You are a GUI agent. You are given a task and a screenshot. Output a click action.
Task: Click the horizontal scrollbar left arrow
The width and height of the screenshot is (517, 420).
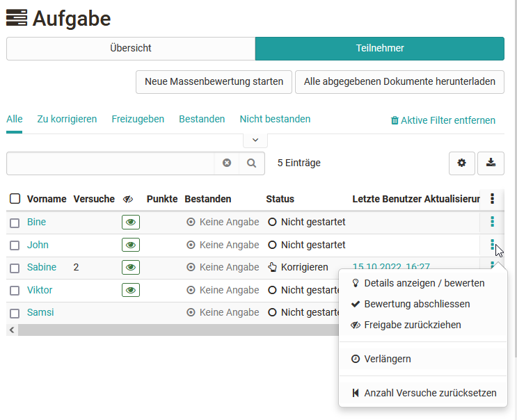[x=11, y=330]
